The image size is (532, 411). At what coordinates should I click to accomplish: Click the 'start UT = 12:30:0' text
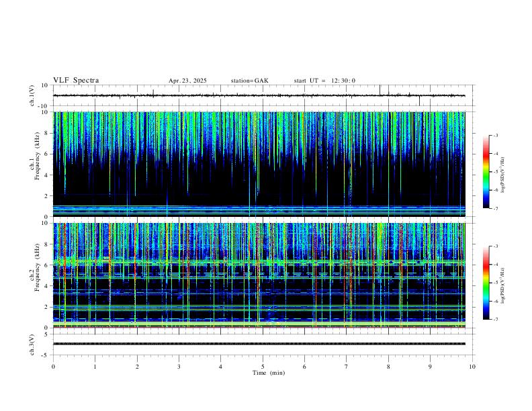point(324,81)
